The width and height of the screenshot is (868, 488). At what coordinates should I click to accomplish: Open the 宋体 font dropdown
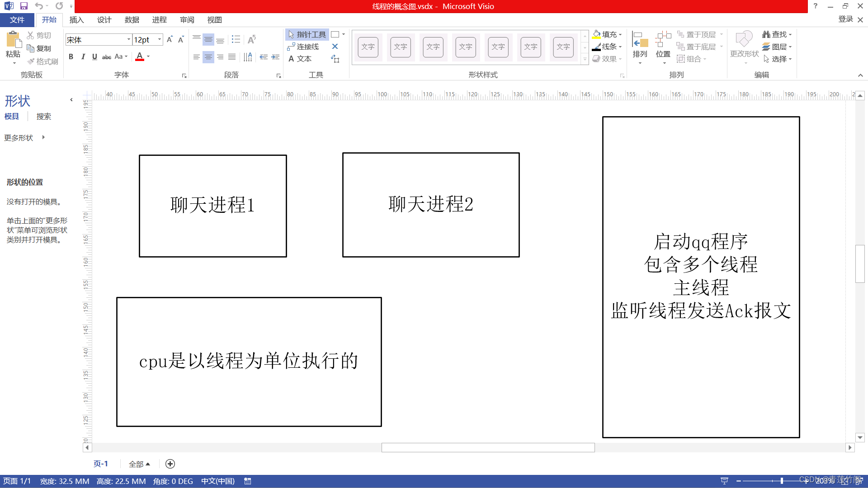tap(128, 40)
